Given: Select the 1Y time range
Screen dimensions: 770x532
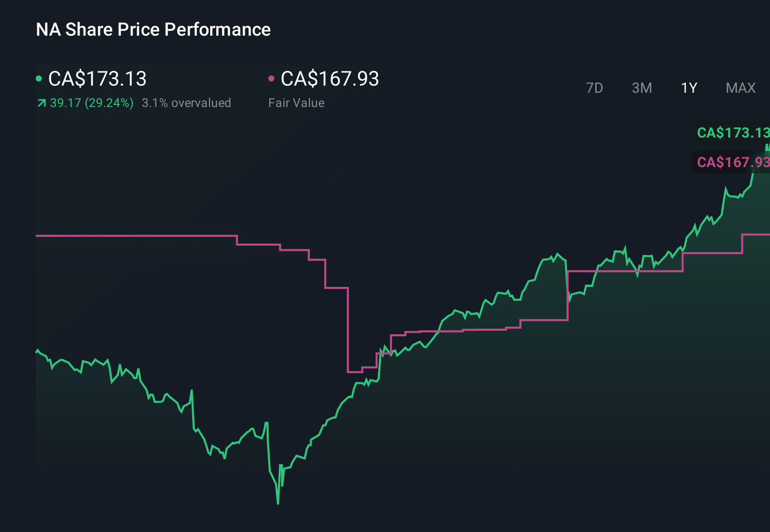Looking at the screenshot, I should (688, 88).
